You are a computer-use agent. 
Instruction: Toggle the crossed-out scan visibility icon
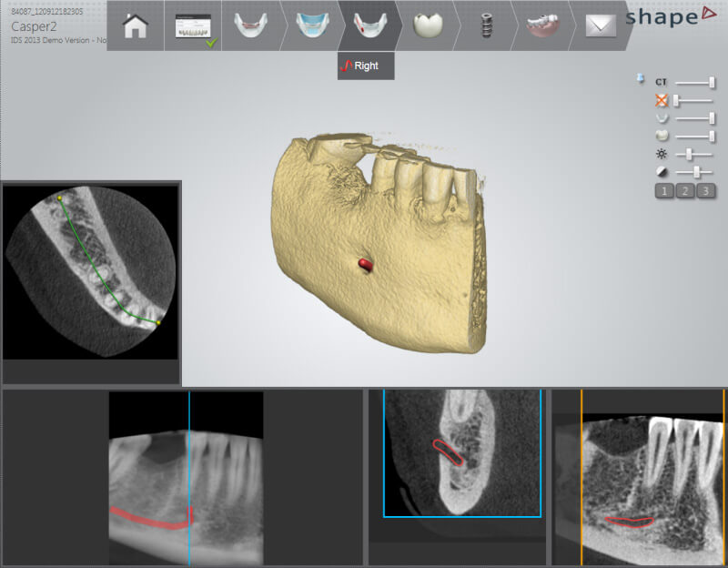tap(662, 100)
